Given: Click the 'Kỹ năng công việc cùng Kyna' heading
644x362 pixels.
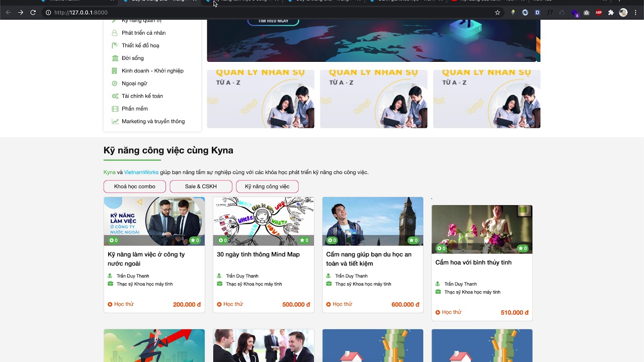Looking at the screenshot, I should pyautogui.click(x=169, y=150).
